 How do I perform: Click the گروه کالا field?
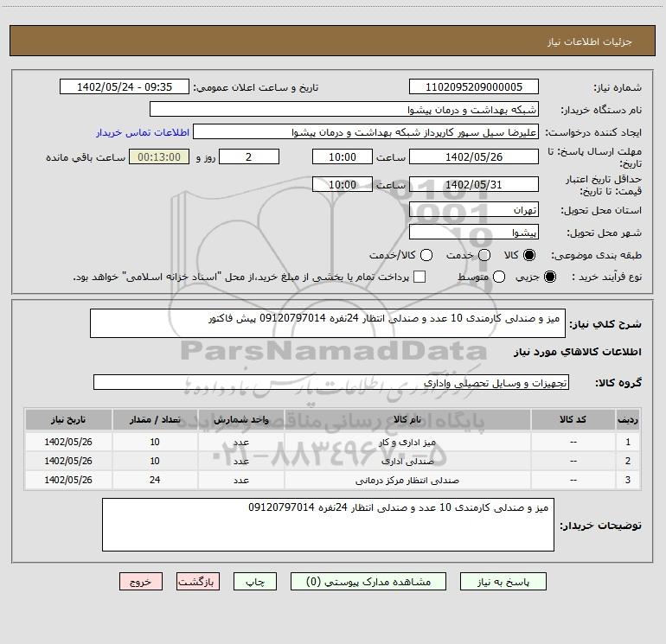click(331, 382)
